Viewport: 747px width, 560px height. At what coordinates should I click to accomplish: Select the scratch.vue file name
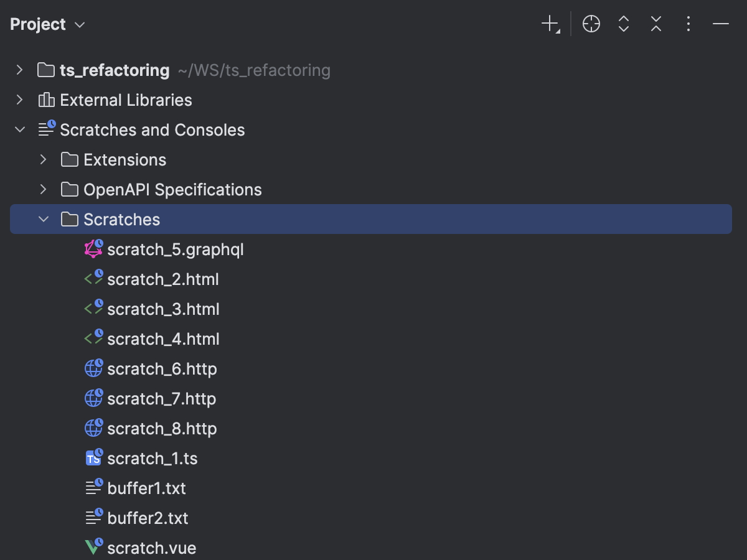tap(152, 548)
